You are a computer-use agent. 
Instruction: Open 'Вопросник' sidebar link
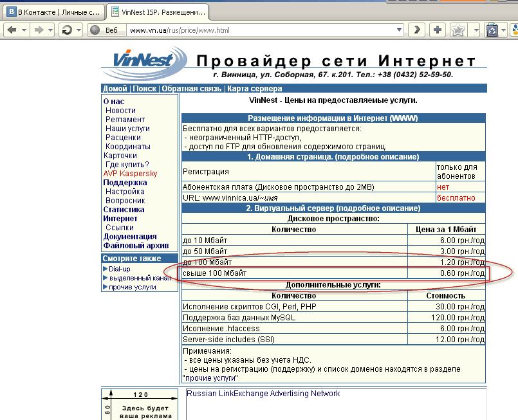point(125,201)
